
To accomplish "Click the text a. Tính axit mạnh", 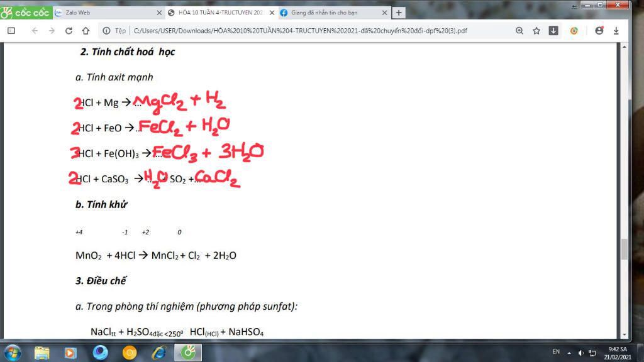I will [x=114, y=77].
